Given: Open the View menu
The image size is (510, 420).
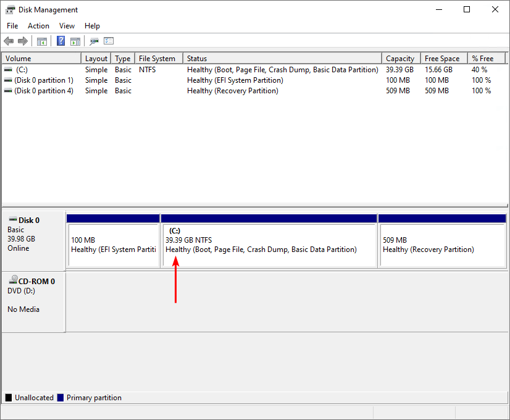Looking at the screenshot, I should pyautogui.click(x=67, y=26).
